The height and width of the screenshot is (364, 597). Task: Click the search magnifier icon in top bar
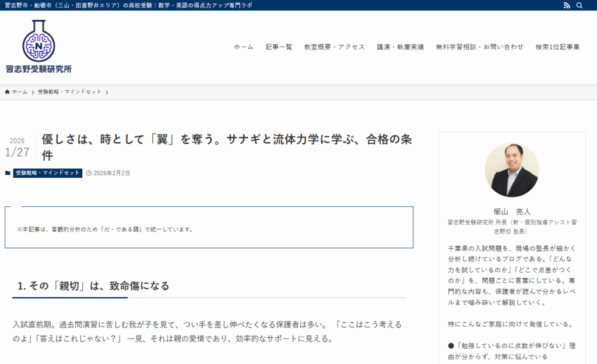(x=579, y=5)
